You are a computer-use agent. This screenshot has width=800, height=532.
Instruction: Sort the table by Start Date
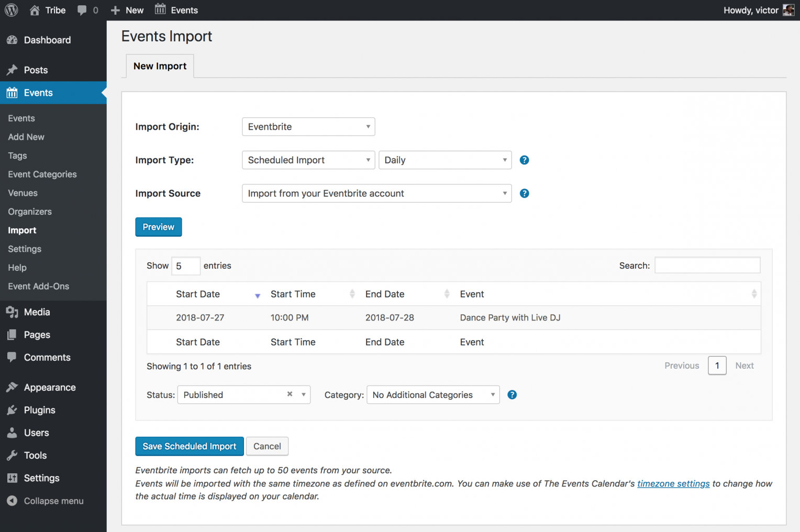tap(198, 294)
